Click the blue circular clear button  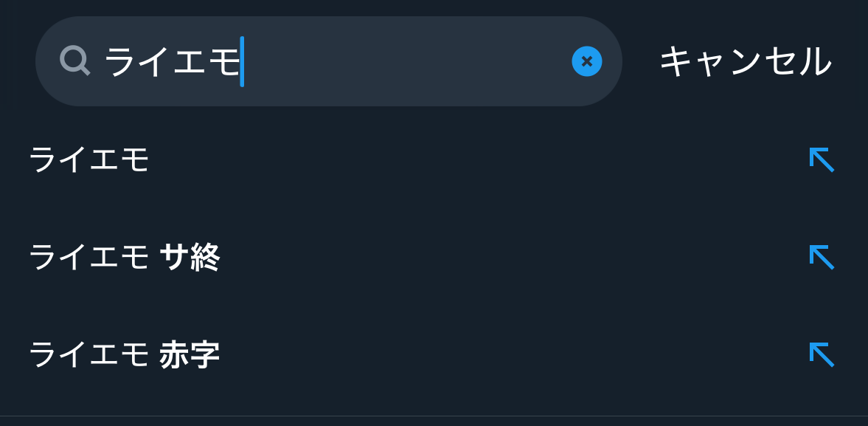tap(587, 61)
